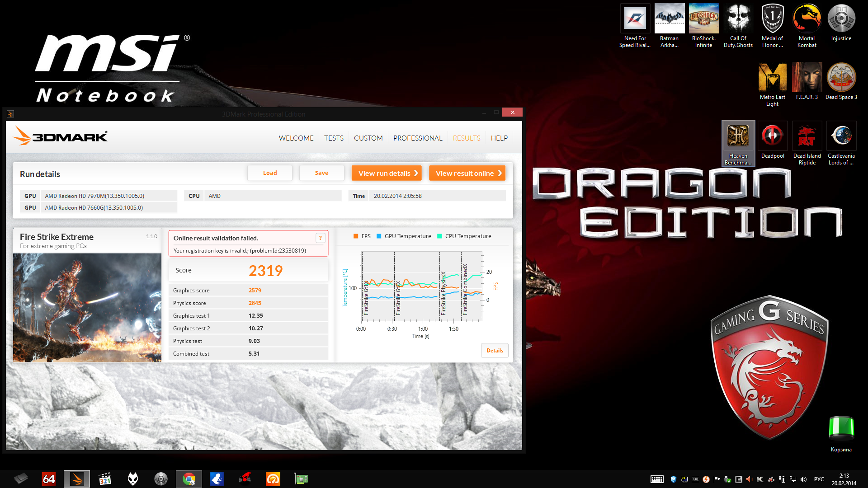Select the Deadpool desktop icon
Screen dimensions: 868x488
(772, 141)
